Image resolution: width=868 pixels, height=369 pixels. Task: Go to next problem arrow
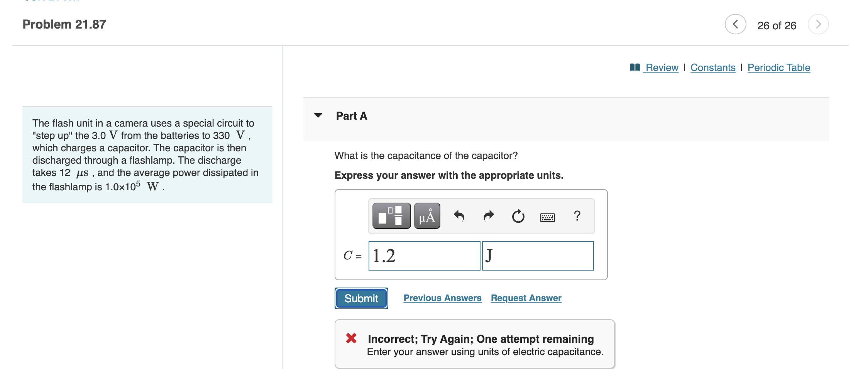tap(818, 24)
